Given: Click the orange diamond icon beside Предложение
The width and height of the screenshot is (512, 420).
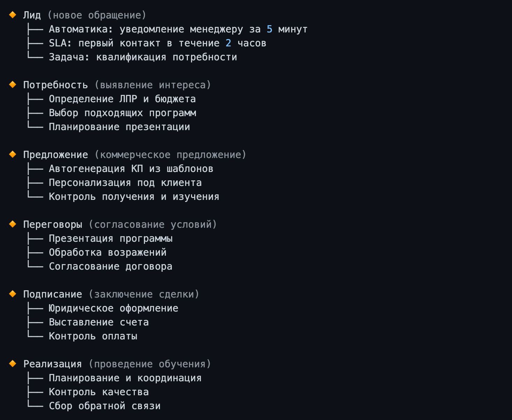Looking at the screenshot, I should [13, 154].
